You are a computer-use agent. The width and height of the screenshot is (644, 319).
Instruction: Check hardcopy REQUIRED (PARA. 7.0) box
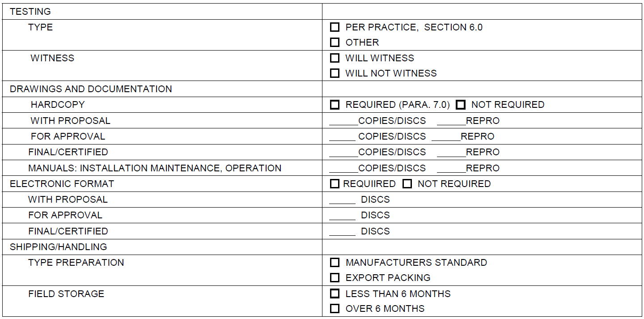(335, 105)
